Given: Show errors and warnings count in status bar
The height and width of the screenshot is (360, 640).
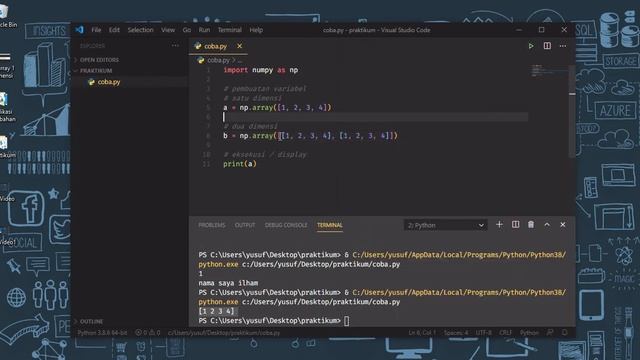Looking at the screenshot, I should [x=148, y=333].
